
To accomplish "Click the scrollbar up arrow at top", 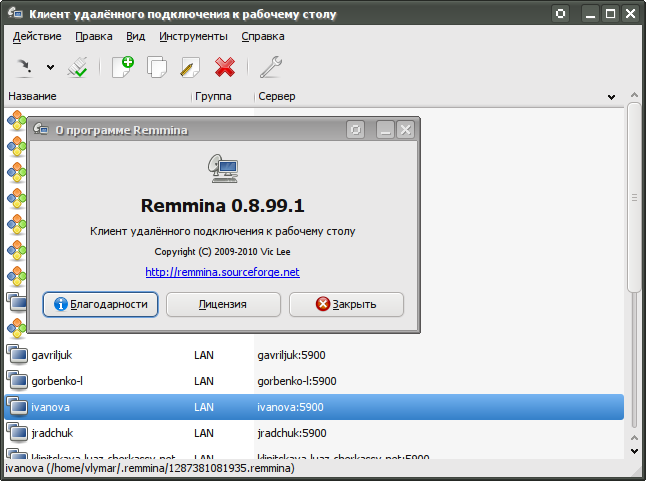I will [634, 95].
